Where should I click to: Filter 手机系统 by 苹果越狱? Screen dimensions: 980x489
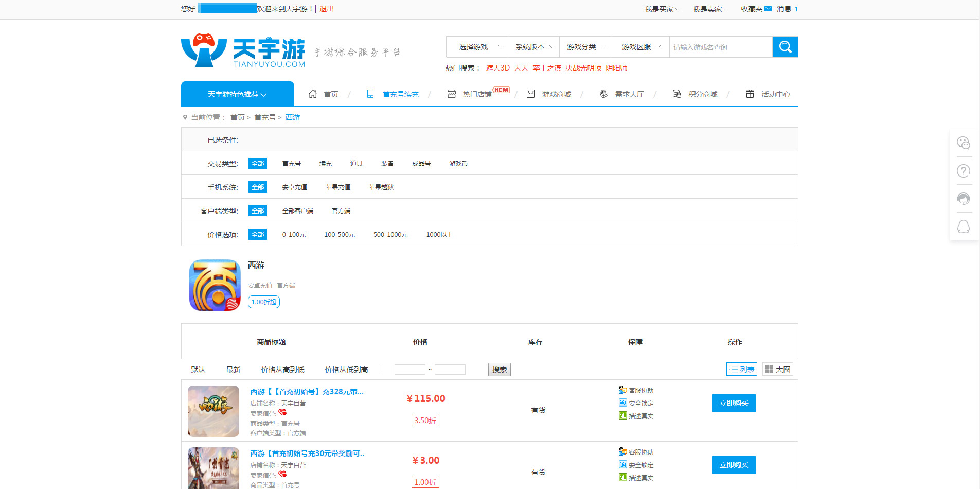381,187
